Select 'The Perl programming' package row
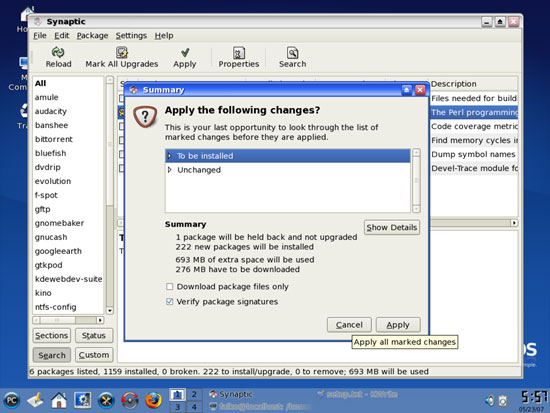 [x=474, y=112]
